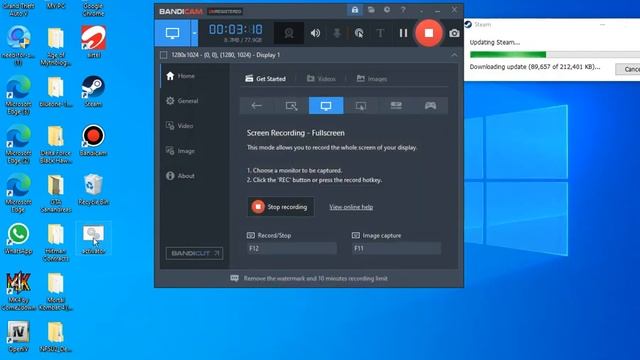Open Video settings in sidebar
The height and width of the screenshot is (360, 640).
180,126
